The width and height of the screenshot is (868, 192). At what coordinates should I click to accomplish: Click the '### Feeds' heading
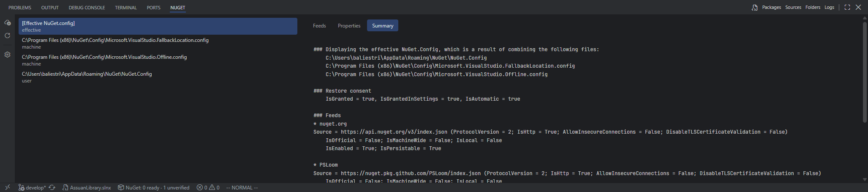[327, 115]
